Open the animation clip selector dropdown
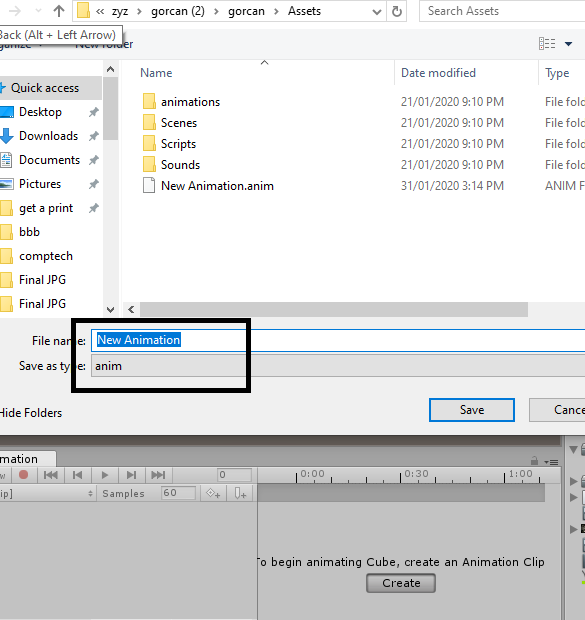The image size is (585, 620). pos(47,493)
